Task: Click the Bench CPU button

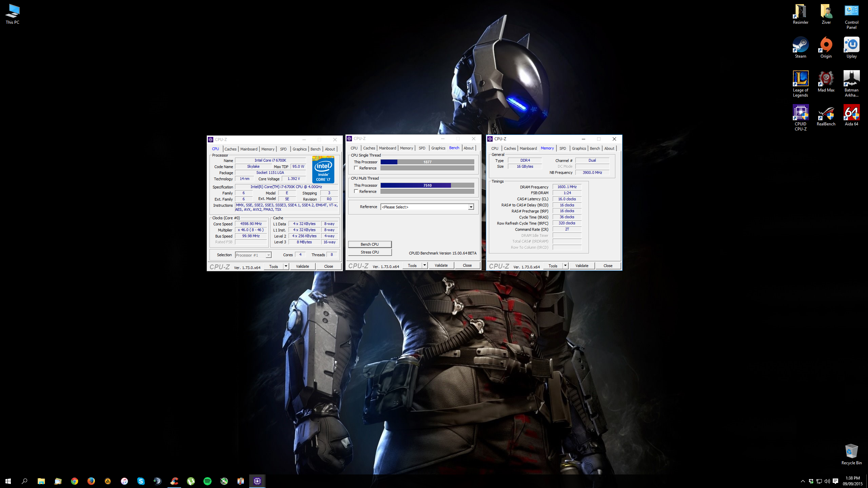Action: click(x=370, y=244)
